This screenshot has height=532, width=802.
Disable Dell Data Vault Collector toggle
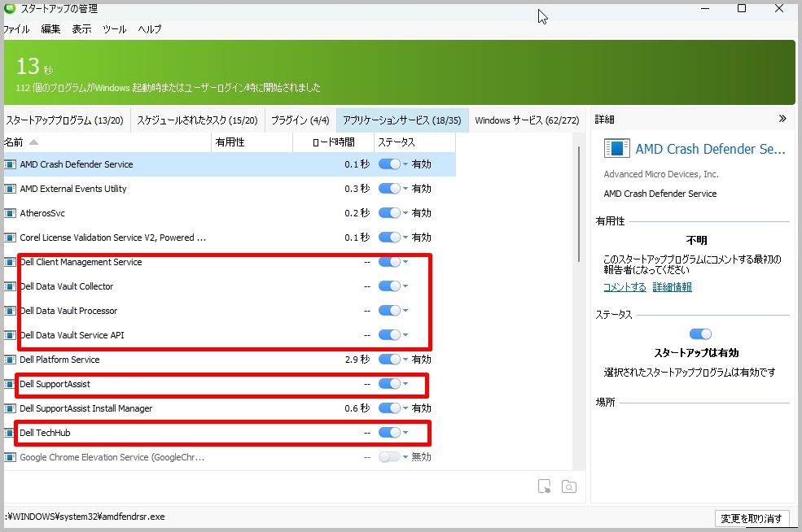389,286
